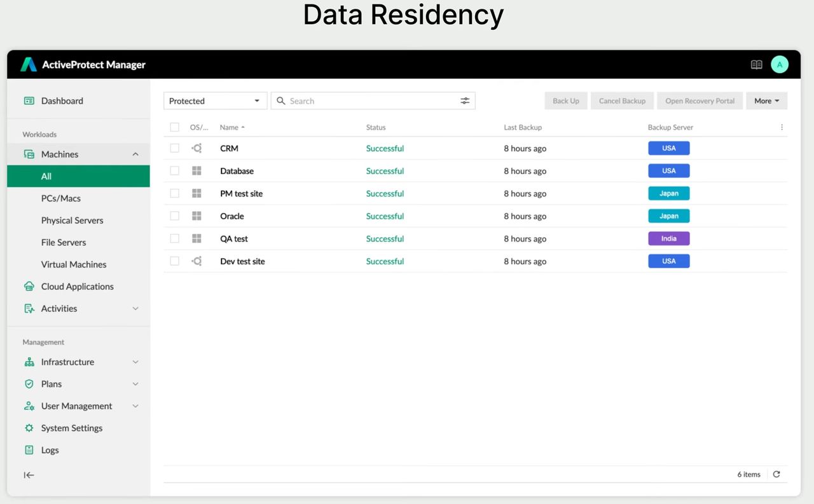Refresh the machine list
Image resolution: width=814 pixels, height=504 pixels.
pos(776,474)
